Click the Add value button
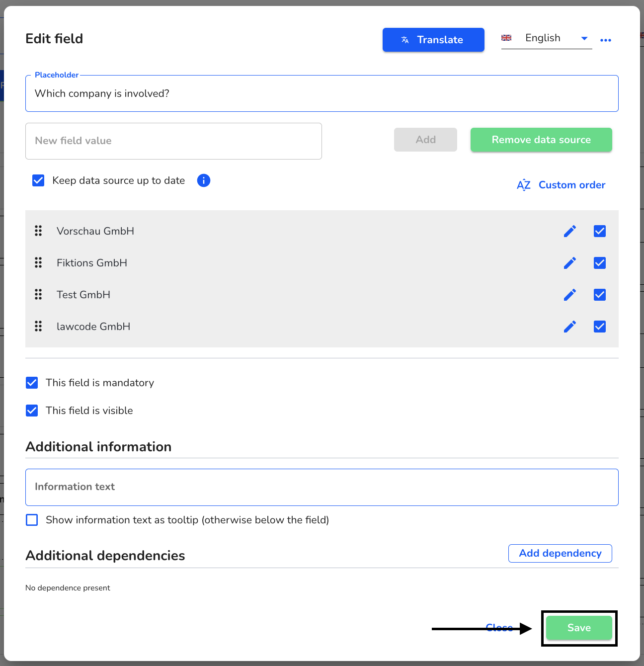The width and height of the screenshot is (644, 666). [x=425, y=140]
